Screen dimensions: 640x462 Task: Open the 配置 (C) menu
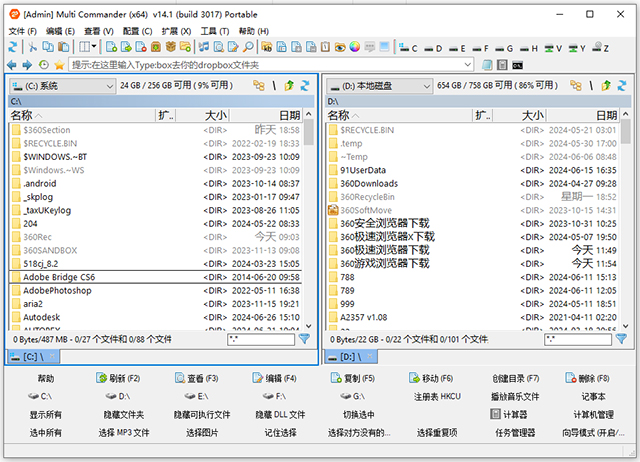(138, 31)
